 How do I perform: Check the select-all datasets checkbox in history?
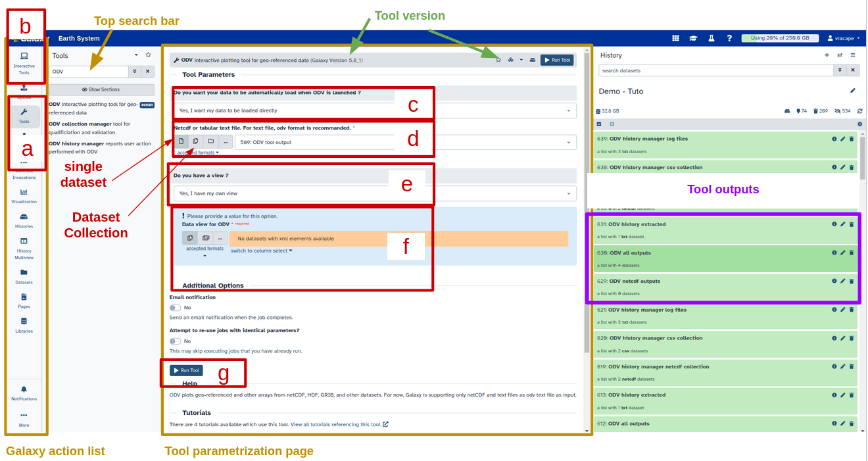pyautogui.click(x=599, y=124)
